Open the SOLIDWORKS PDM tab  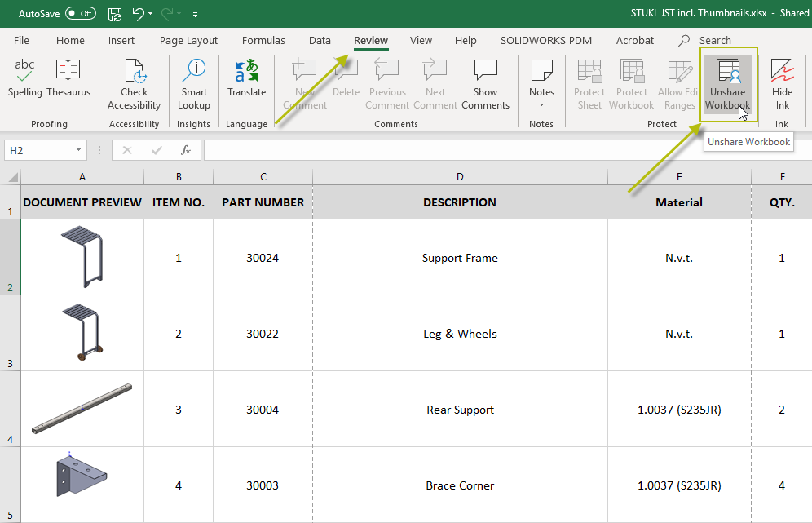(546, 41)
